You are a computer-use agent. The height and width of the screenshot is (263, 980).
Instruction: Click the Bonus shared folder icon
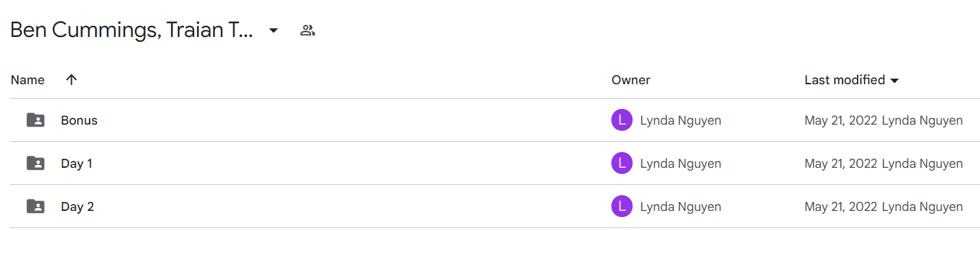tap(36, 121)
